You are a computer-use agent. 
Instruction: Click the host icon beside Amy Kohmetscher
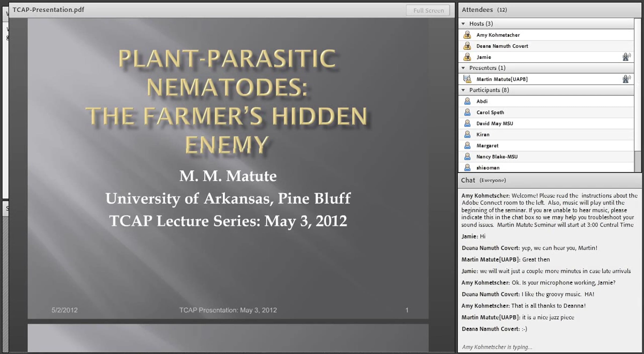pyautogui.click(x=467, y=35)
